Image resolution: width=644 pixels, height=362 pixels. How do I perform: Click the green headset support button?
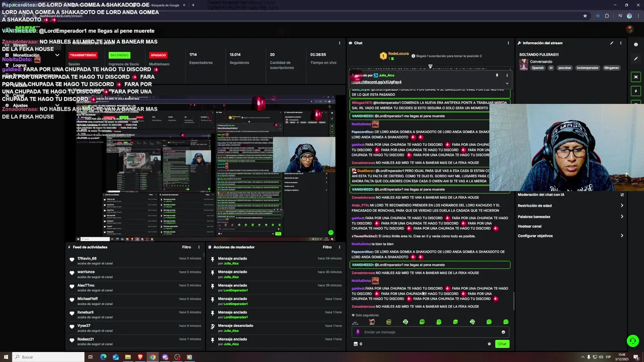coord(633,340)
